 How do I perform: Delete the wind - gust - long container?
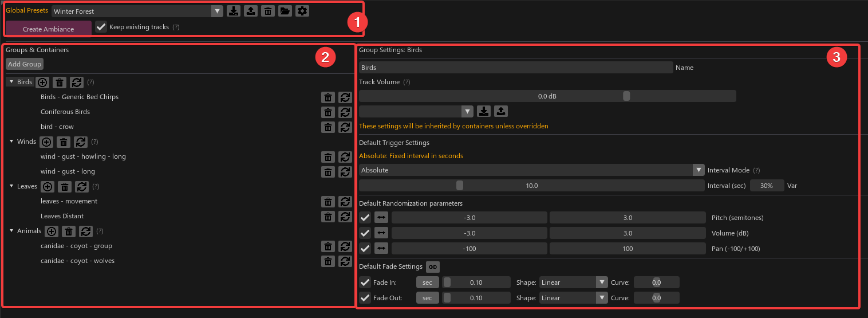pos(328,171)
